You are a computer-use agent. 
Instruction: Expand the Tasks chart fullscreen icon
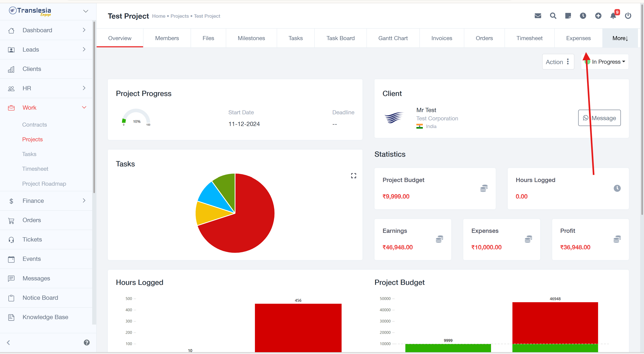tap(354, 176)
